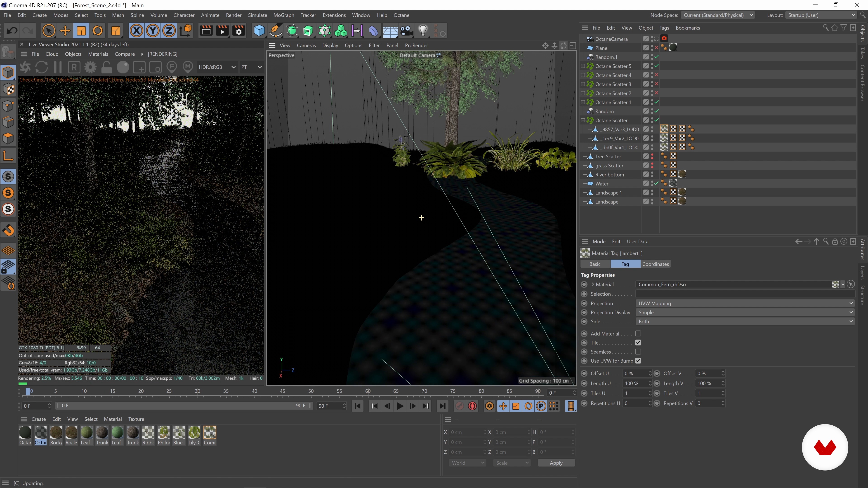Click search magnifier in Object Manager
Viewport: 868px width, 488px height.
point(826,28)
